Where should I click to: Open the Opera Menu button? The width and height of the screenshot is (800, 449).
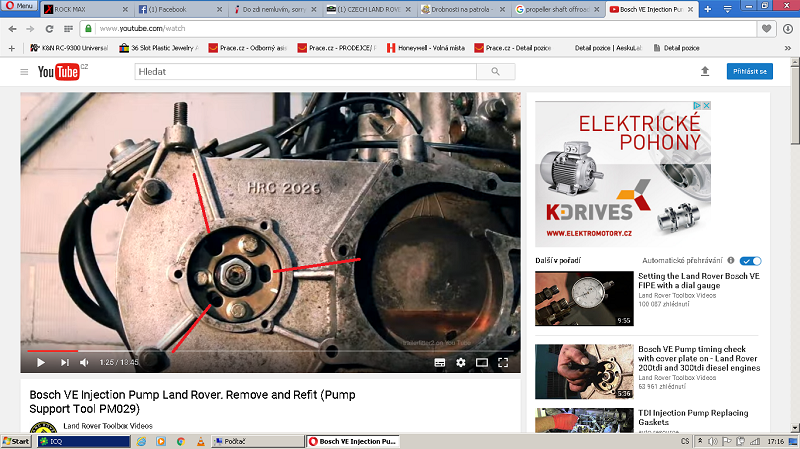[19, 5]
